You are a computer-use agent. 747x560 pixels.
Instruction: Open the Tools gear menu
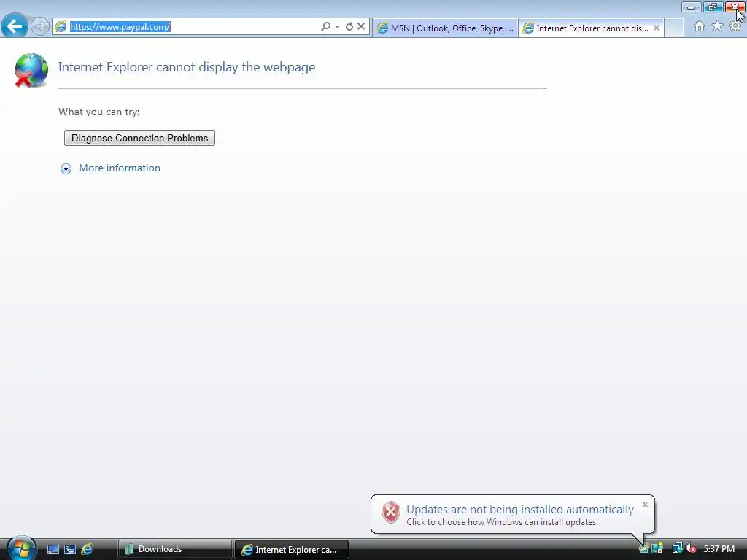click(x=735, y=26)
